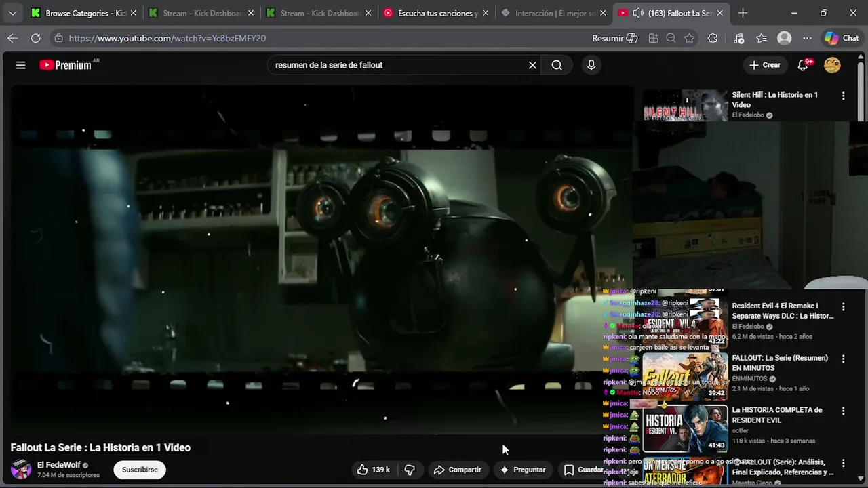
Task: Open FALLOUT (Serie): Análisis video title
Action: [783, 467]
